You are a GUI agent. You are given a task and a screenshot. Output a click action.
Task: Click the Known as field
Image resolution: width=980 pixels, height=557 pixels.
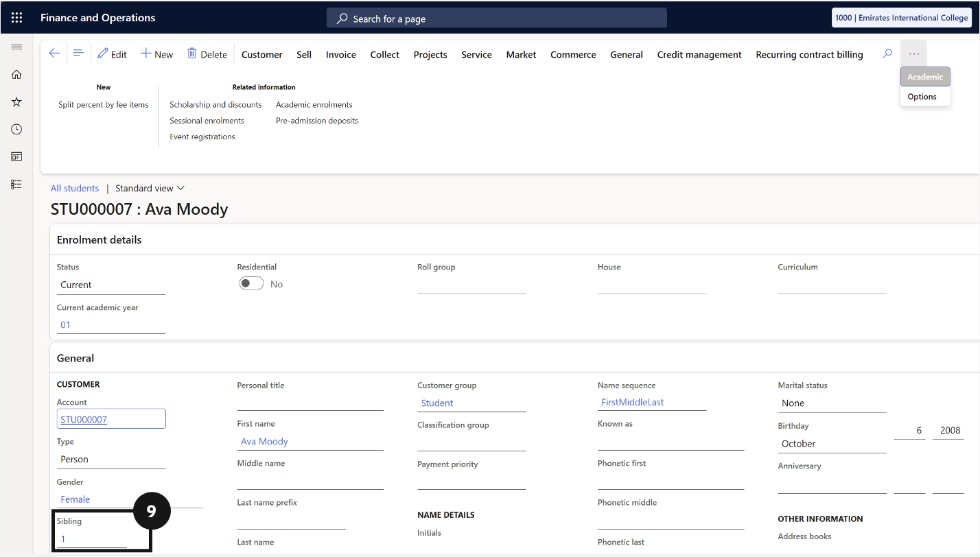[x=670, y=441]
